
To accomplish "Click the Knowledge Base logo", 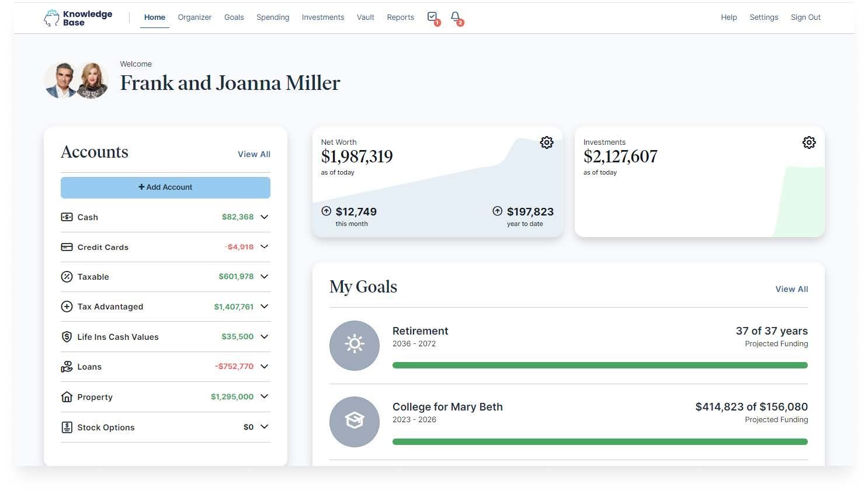I will tap(78, 18).
